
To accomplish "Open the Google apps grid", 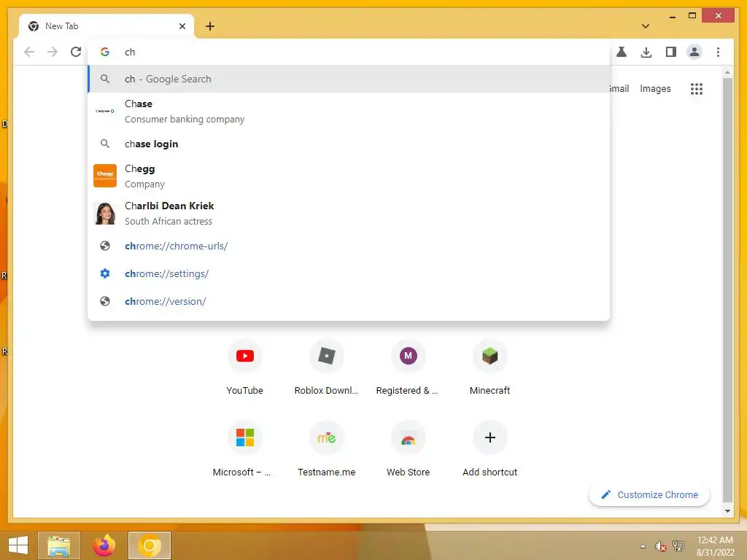I will pos(697,88).
